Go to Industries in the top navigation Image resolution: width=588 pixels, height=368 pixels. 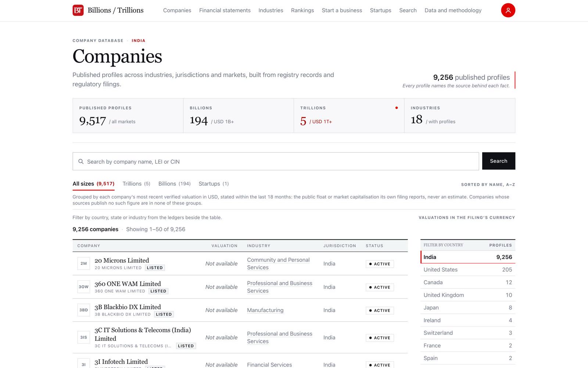[x=271, y=10]
